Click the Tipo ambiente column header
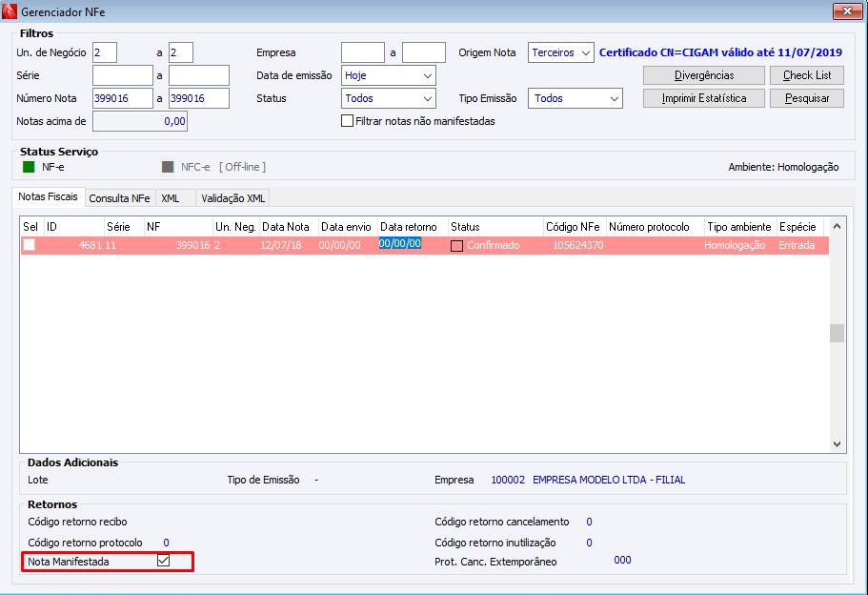 [740, 227]
